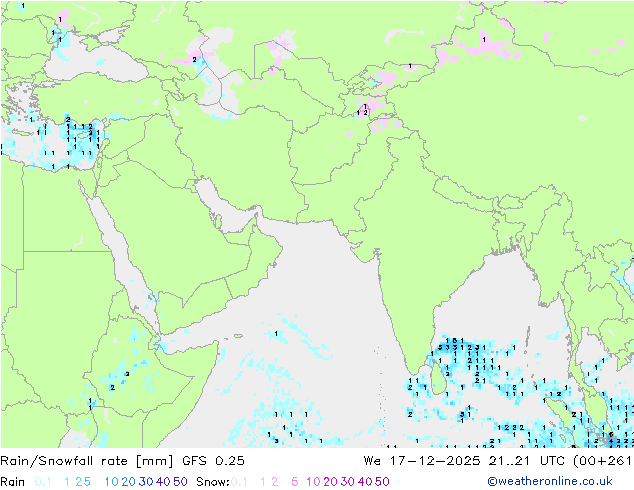Select the 'Rain/Snowfall rate [mm]' title text
This screenshot has height=490, width=634.
87,461
